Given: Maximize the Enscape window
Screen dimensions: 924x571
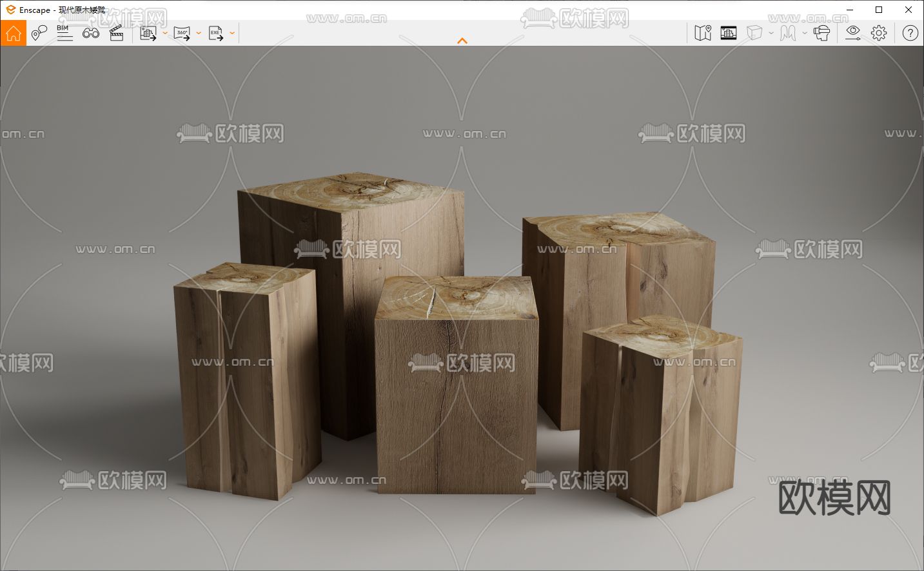Looking at the screenshot, I should (x=879, y=10).
